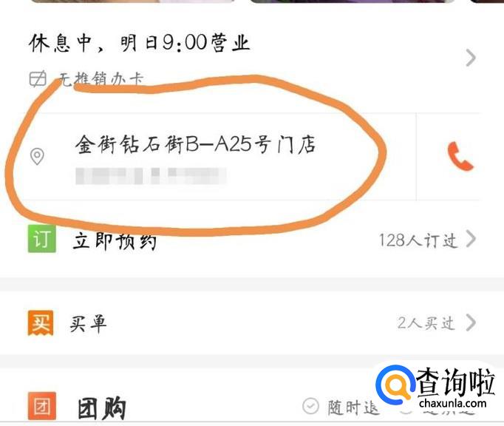Select the 买单 pay bill entry
The image size is (504, 426).
click(x=89, y=323)
